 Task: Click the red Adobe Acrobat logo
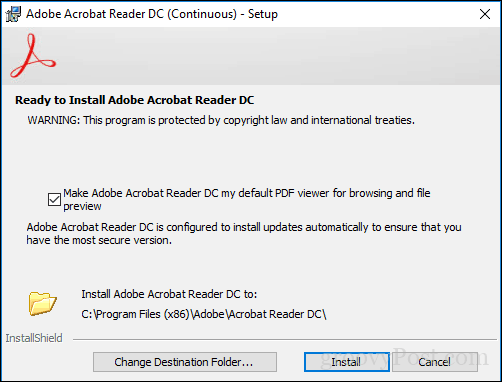click(x=33, y=56)
